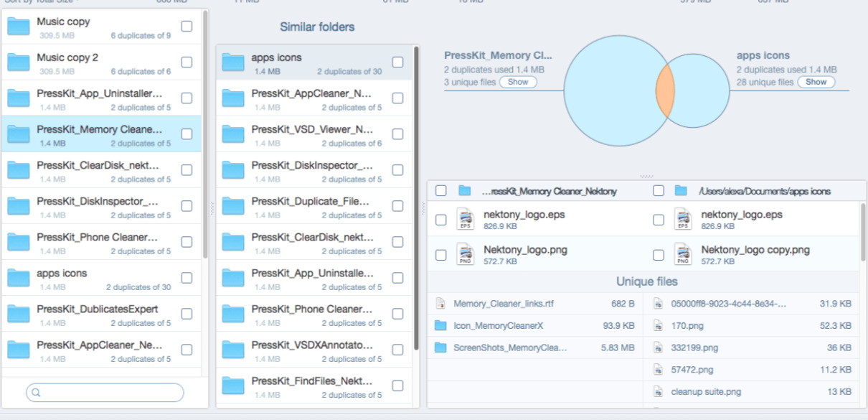The image size is (868, 420).
Task: Click the Memory_Cleaner_links.rtf file icon
Action: [441, 304]
